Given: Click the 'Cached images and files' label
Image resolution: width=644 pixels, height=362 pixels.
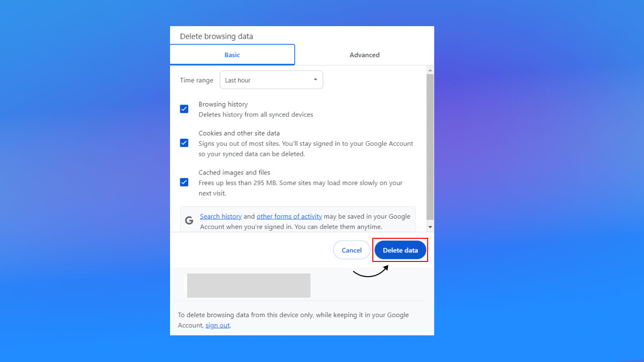Looking at the screenshot, I should 234,172.
